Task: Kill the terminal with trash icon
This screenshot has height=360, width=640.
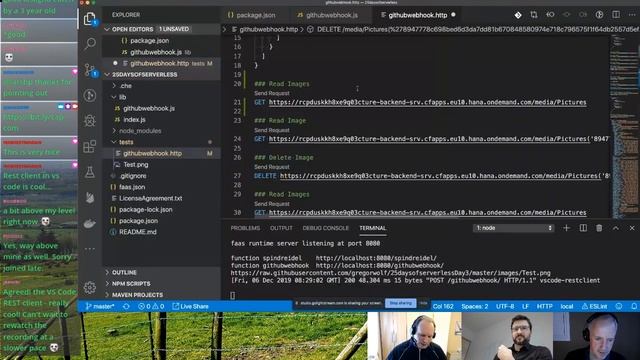Action: (599, 228)
